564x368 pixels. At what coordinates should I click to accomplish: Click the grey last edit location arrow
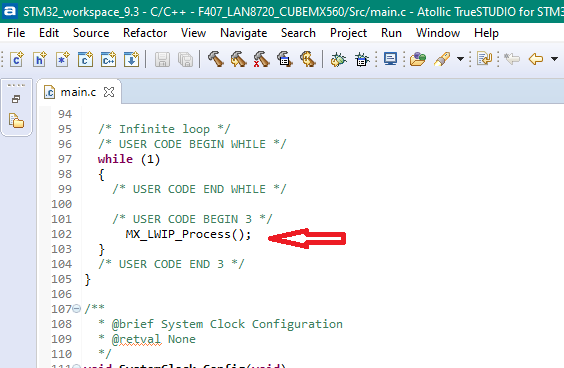coord(512,59)
